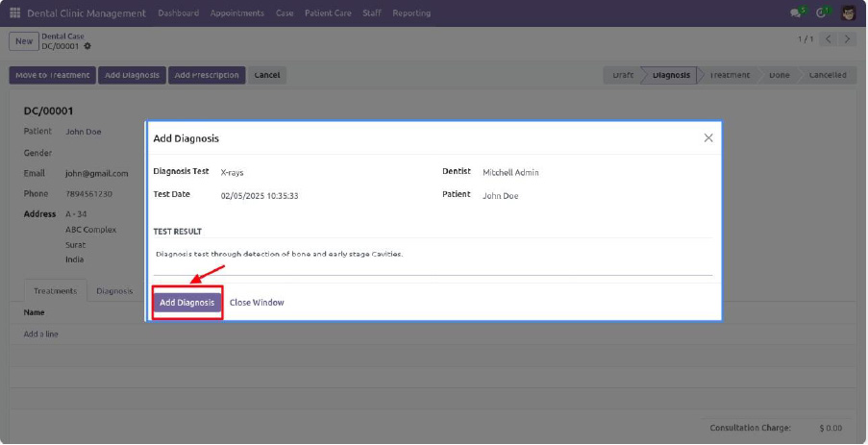Open the activities clock icon
Screen dimensions: 868x445
(822, 13)
